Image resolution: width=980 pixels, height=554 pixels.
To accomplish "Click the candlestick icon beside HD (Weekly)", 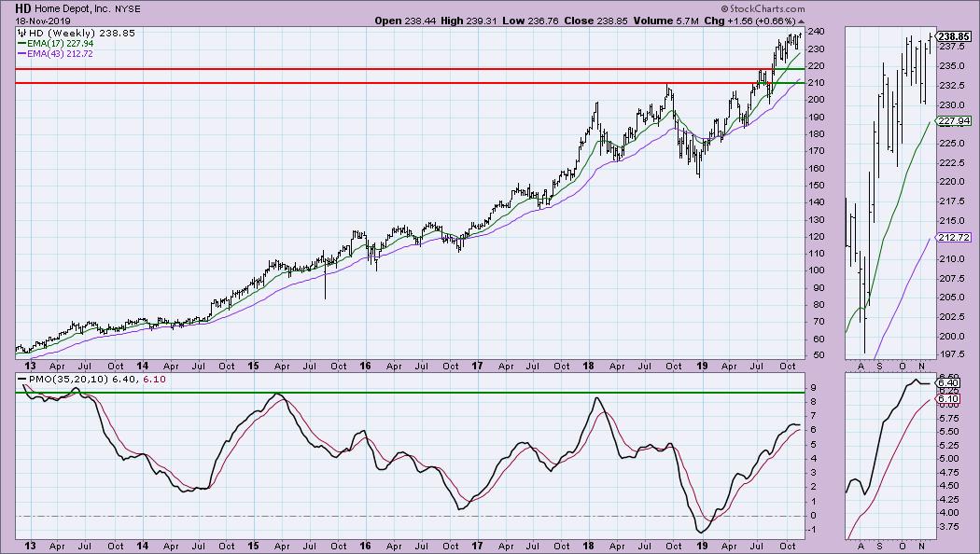I will coord(22,33).
